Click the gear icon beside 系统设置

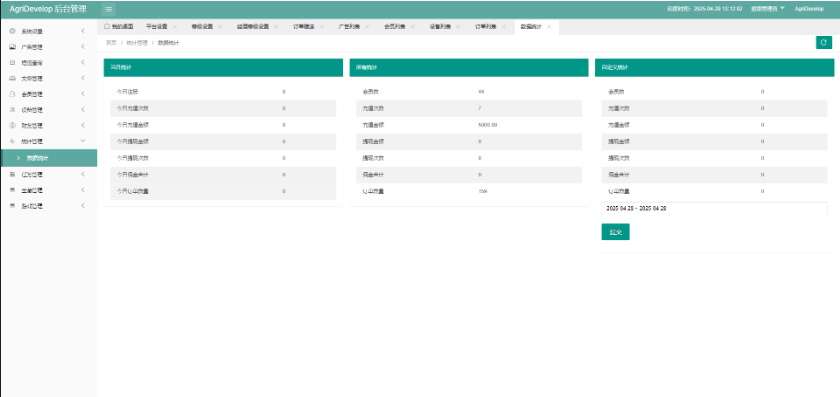coord(12,31)
